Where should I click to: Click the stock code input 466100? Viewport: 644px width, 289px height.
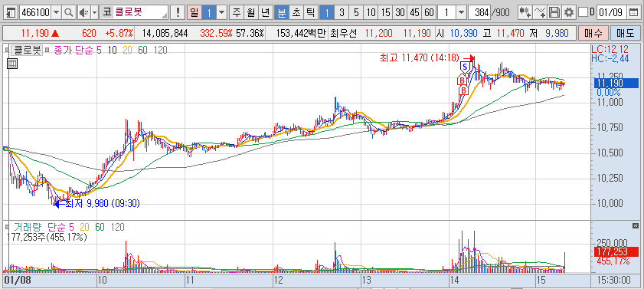(x=35, y=12)
